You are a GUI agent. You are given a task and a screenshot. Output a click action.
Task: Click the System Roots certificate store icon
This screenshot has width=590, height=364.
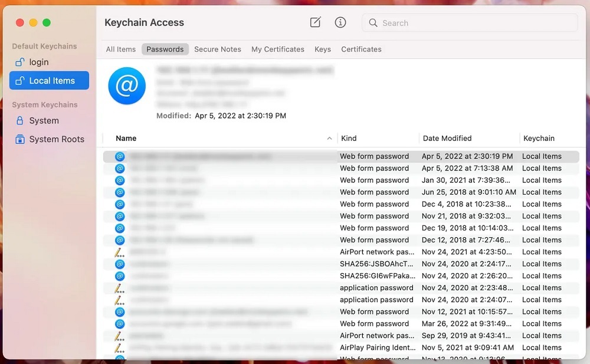20,139
